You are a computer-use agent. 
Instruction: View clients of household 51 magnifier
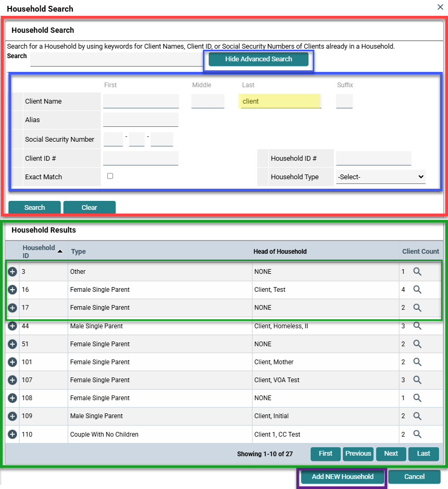click(x=417, y=344)
